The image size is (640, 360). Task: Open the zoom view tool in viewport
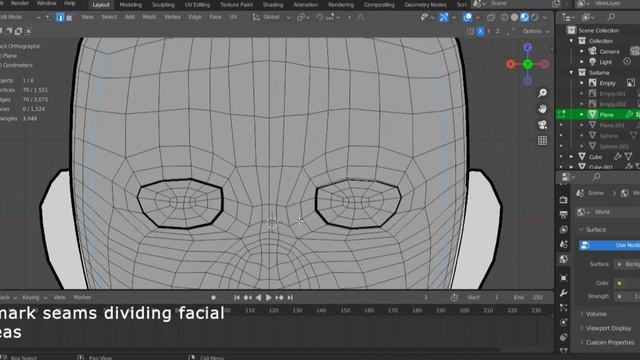pos(542,93)
